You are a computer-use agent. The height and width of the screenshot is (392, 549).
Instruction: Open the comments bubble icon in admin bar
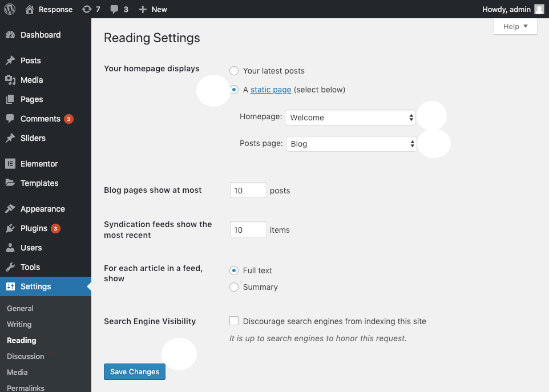[x=114, y=10]
